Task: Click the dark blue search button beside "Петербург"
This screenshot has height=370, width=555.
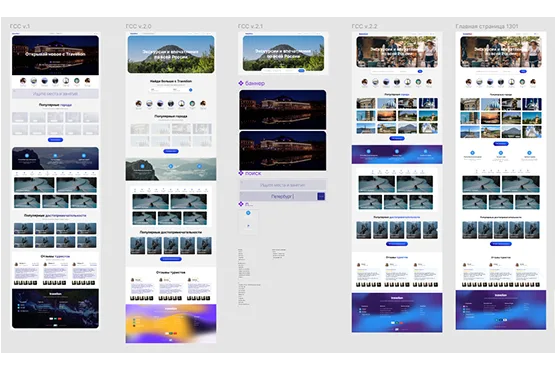Action: tap(321, 196)
